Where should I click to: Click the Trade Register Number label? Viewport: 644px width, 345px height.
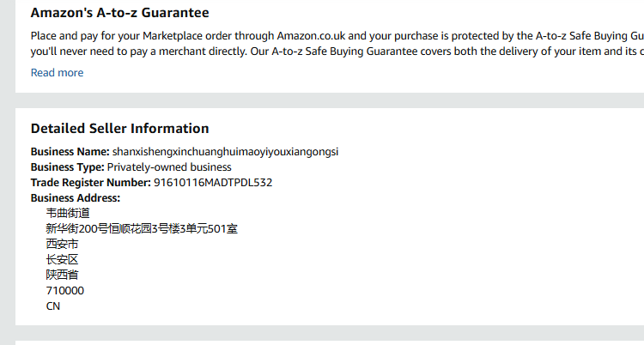pyautogui.click(x=90, y=183)
